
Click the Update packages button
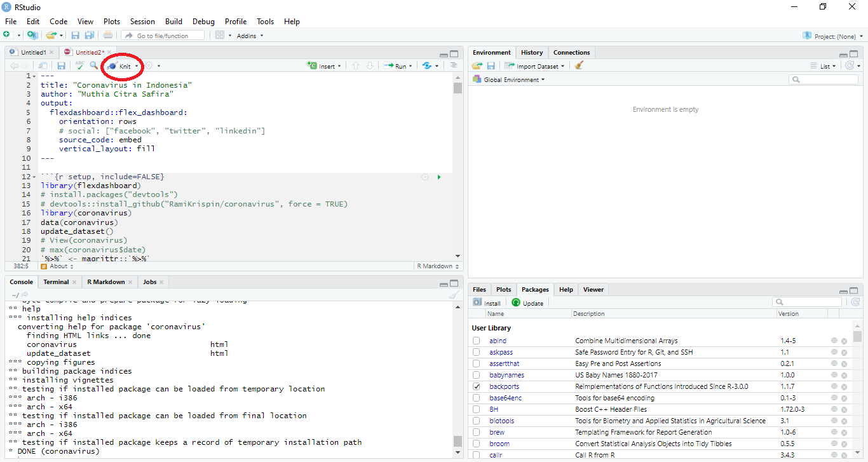(x=527, y=302)
